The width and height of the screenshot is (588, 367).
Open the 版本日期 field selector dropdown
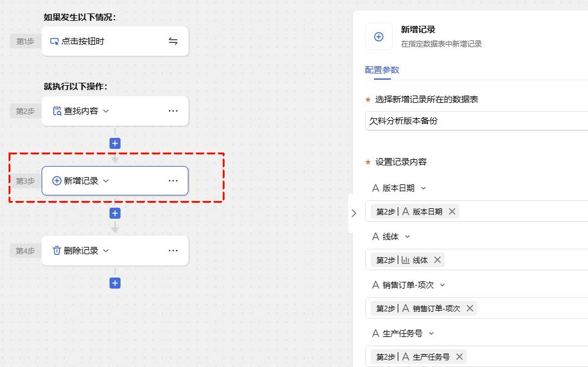423,188
